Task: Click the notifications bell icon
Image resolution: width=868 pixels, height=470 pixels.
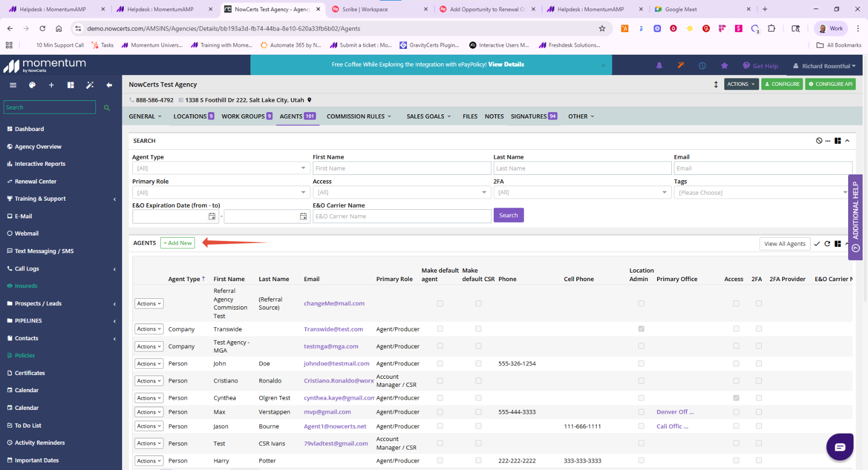Action: pos(659,65)
